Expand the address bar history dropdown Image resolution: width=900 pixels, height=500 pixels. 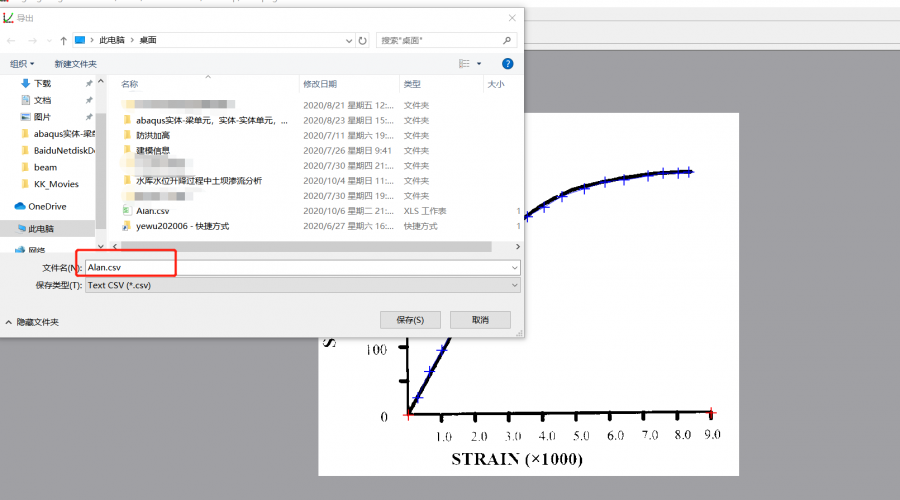click(x=348, y=40)
